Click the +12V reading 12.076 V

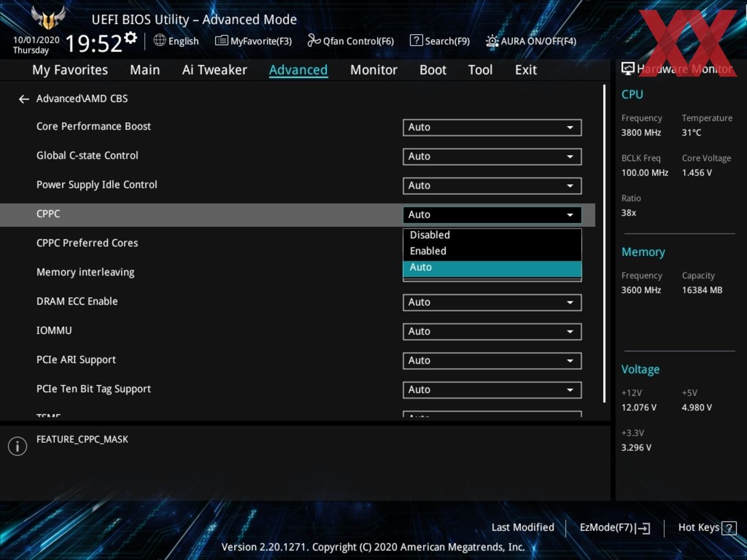click(639, 408)
